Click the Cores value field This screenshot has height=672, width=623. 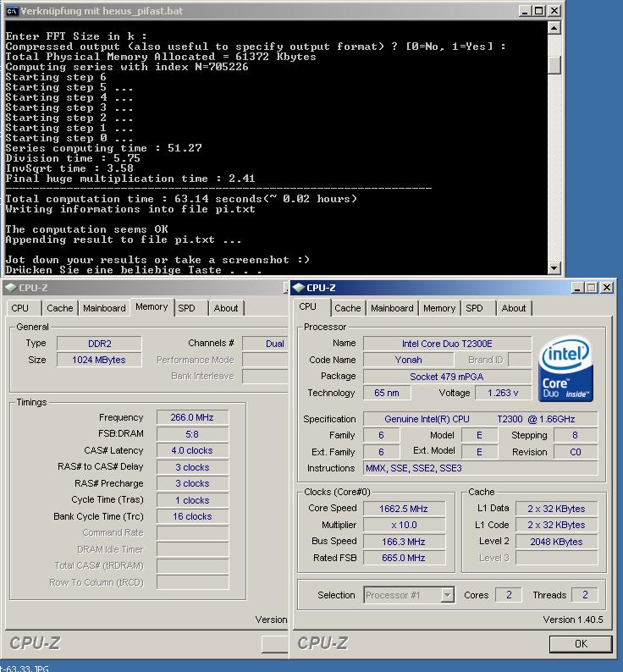tap(509, 595)
